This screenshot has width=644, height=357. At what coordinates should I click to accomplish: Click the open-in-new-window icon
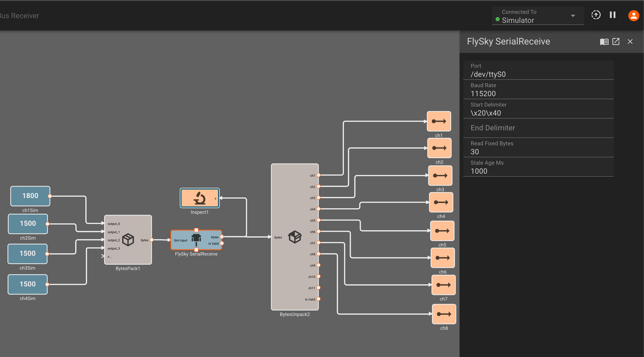coord(616,42)
